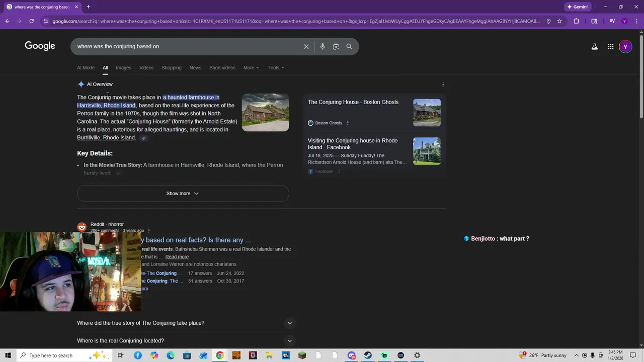Switch to Images tab

tap(123, 68)
